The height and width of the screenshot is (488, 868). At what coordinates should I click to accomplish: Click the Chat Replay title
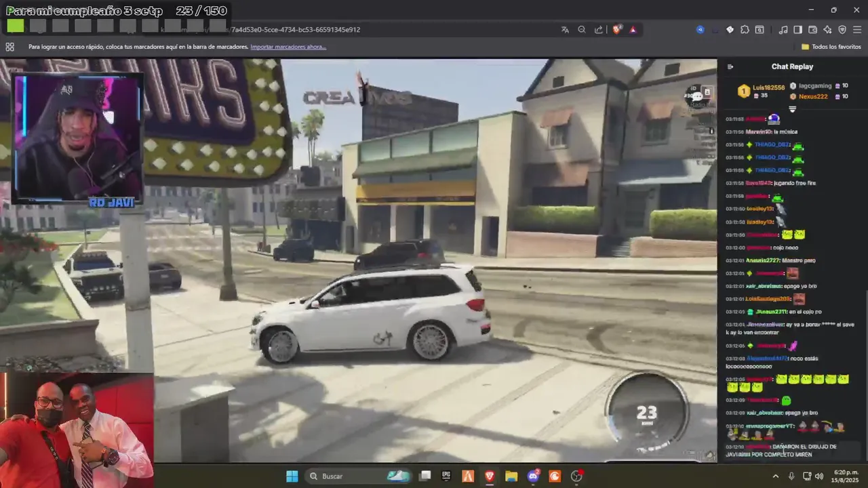(x=792, y=66)
